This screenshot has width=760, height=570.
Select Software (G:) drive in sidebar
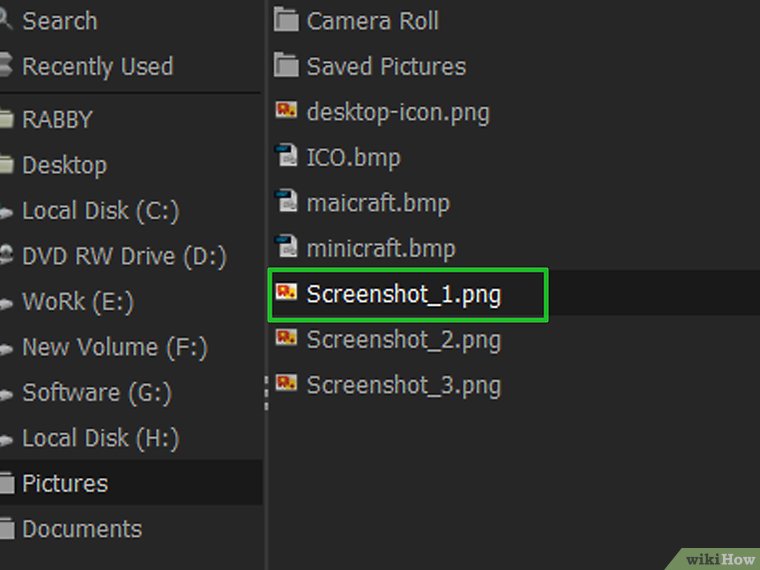click(x=97, y=393)
